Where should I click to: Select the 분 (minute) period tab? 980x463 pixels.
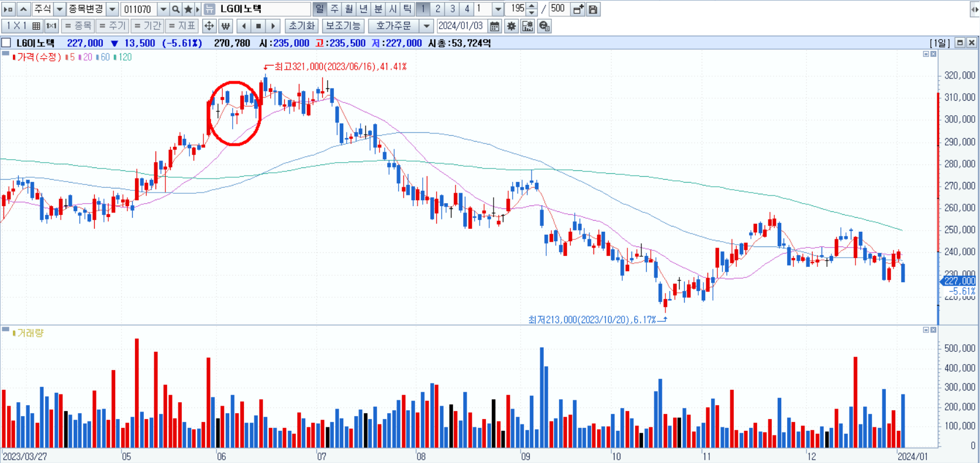[x=378, y=9]
